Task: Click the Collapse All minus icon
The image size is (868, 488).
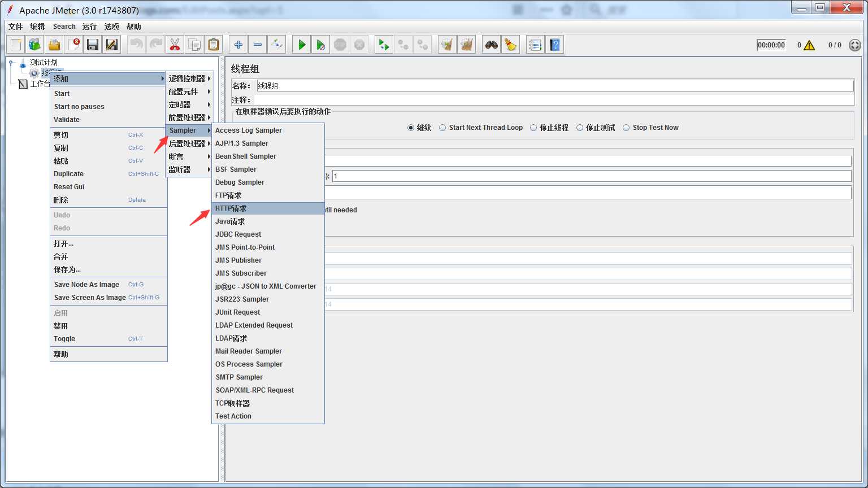Action: click(258, 45)
